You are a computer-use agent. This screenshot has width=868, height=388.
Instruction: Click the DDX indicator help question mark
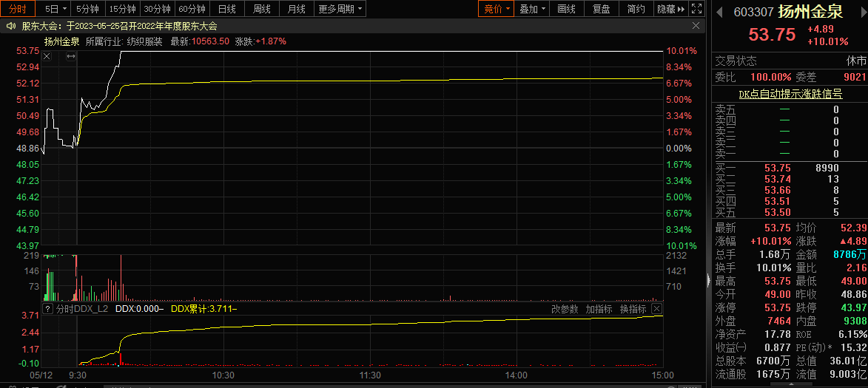48,309
